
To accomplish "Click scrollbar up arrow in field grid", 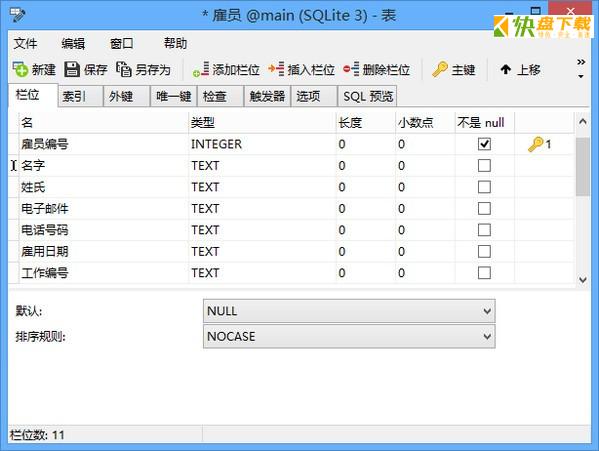I will tap(583, 122).
